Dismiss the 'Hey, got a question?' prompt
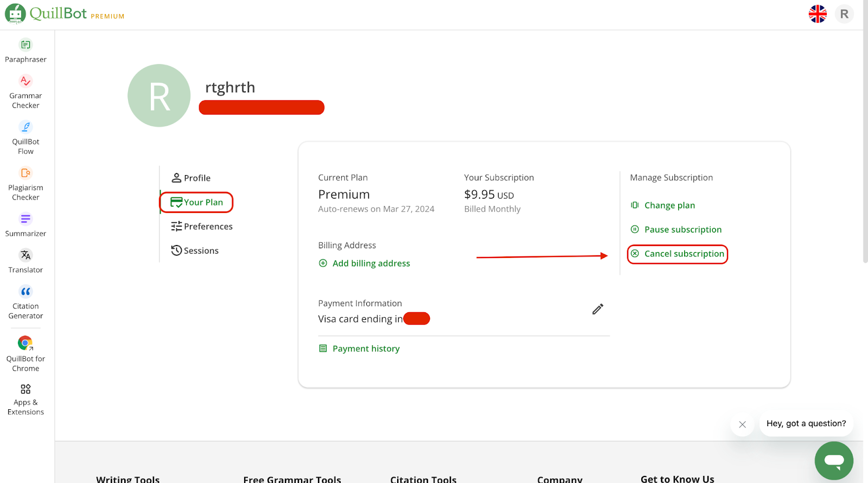This screenshot has width=868, height=483. click(742, 424)
